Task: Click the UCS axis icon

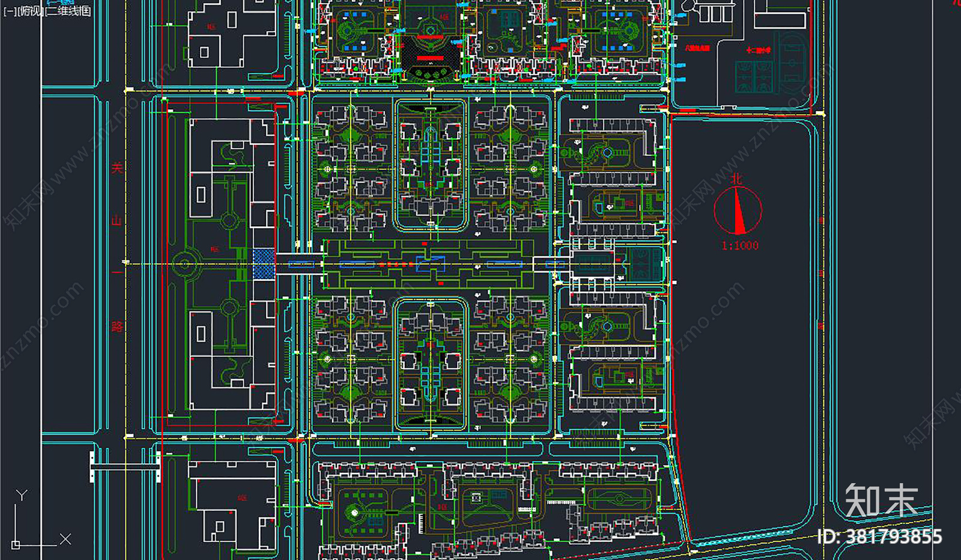Action: (x=41, y=519)
